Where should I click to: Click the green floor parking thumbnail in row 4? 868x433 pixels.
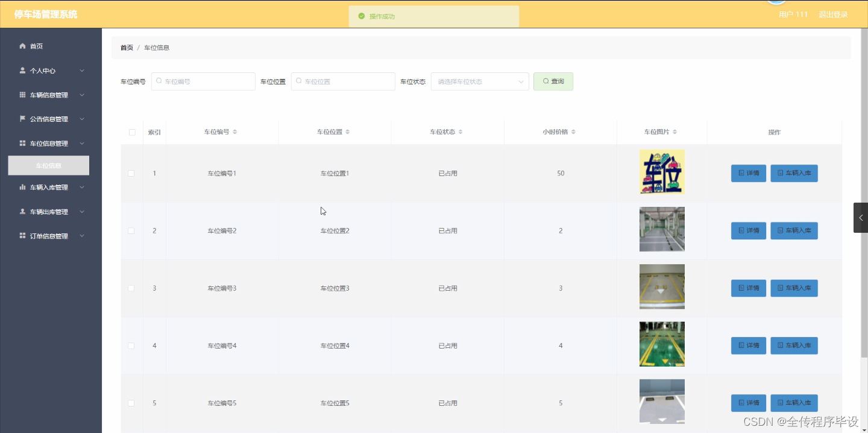662,344
